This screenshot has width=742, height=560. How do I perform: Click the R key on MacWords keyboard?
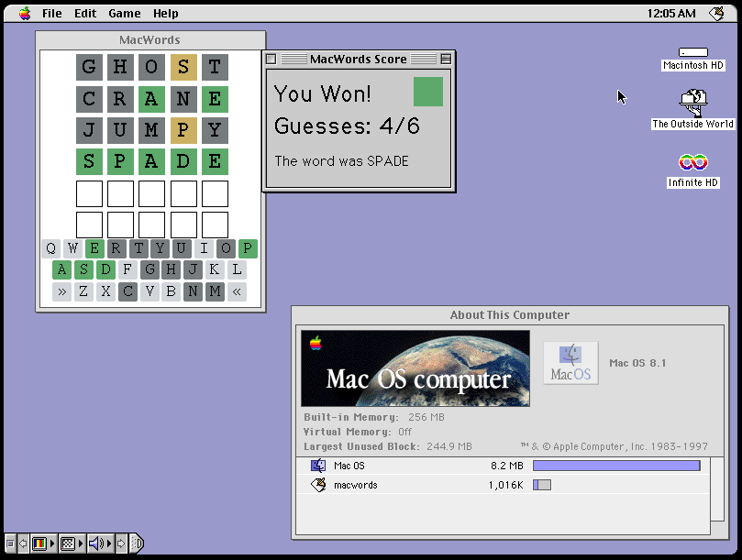pyautogui.click(x=116, y=248)
